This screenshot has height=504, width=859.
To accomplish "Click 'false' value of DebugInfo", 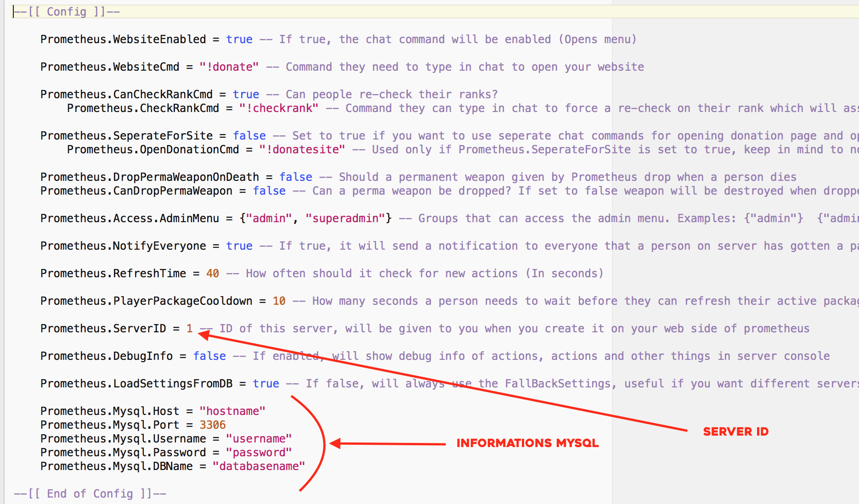I will (209, 356).
